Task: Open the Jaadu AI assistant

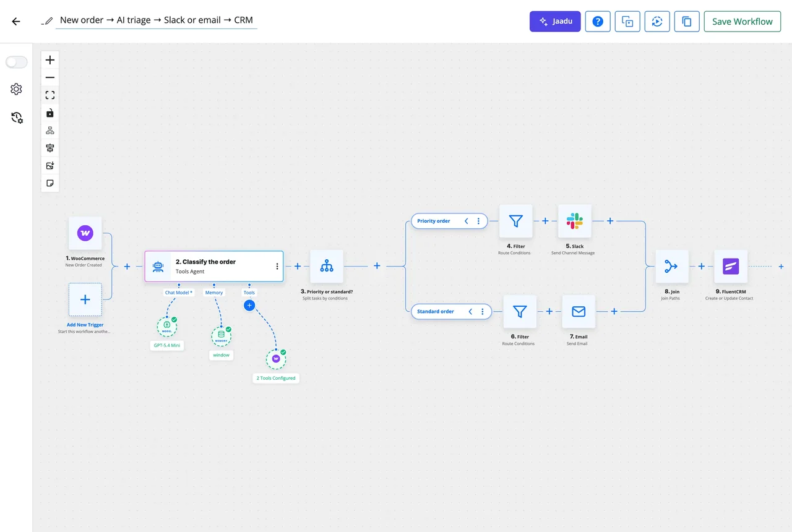Action: (555, 21)
